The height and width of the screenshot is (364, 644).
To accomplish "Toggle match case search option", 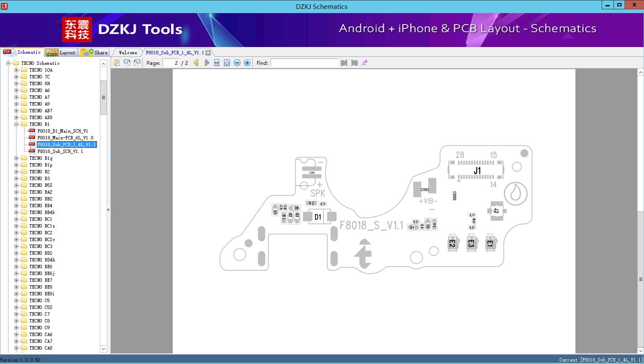I will (x=364, y=63).
